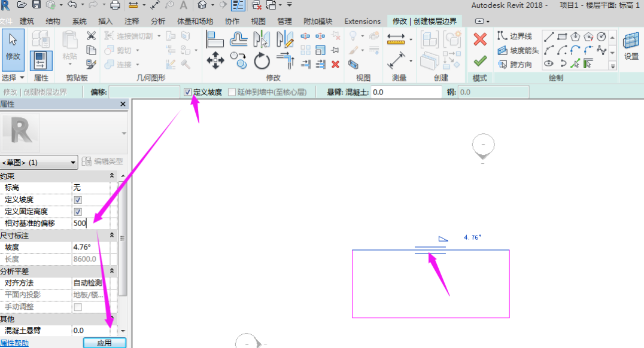The width and height of the screenshot is (644, 348).
Task: Click the red X Cancel Edit Mode
Action: [479, 39]
